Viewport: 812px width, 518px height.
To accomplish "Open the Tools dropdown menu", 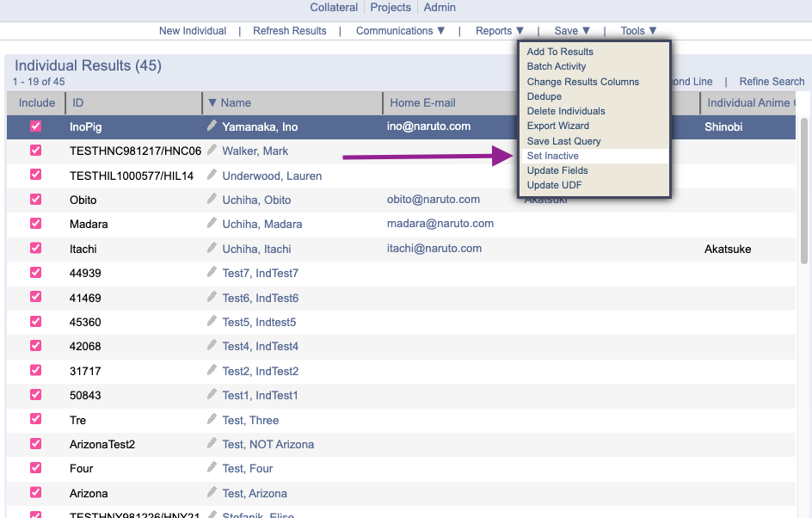I will (638, 31).
